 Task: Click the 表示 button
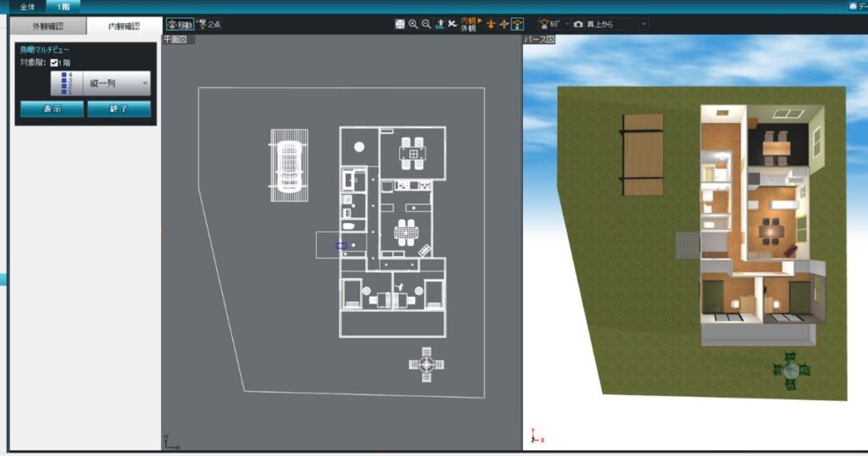click(x=52, y=109)
